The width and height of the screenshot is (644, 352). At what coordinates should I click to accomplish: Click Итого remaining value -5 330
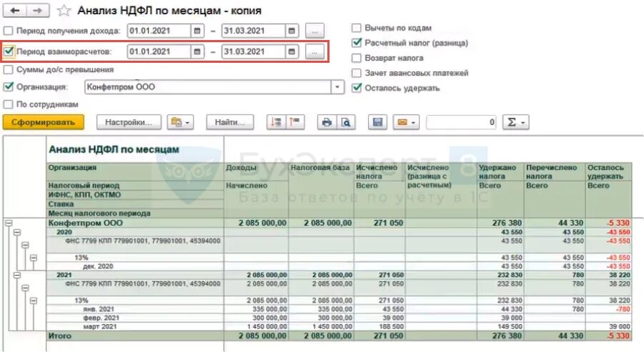[618, 336]
